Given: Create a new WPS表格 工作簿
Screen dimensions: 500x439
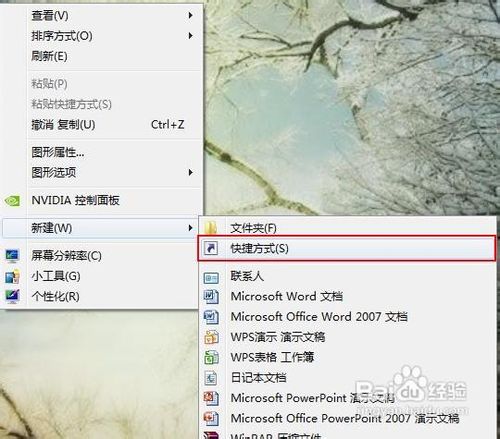Looking at the screenshot, I should (x=347, y=357).
